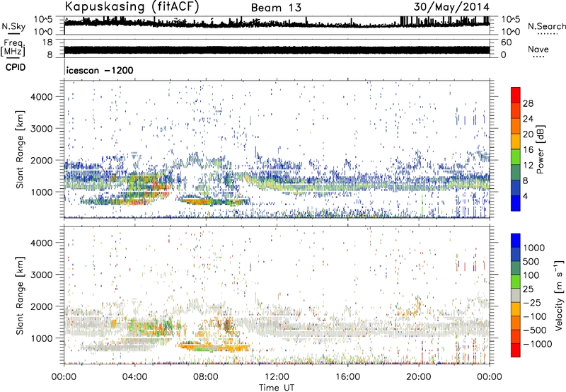The image size is (566, 392).
Task: Click the '12:00' time tick label
Action: (x=277, y=377)
